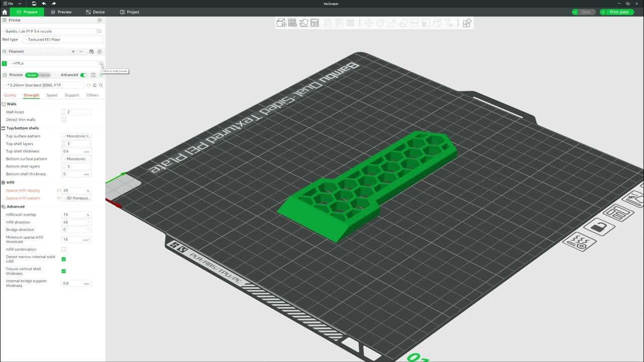
Task: Select the Arrange all objects tool
Action: point(314,23)
